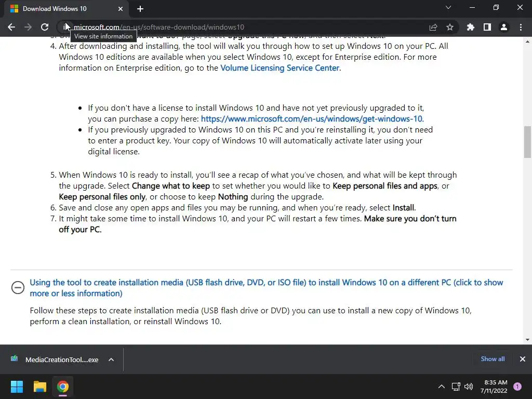532x399 pixels.
Task: Close the Download Windows 10 tab
Action: click(121, 9)
